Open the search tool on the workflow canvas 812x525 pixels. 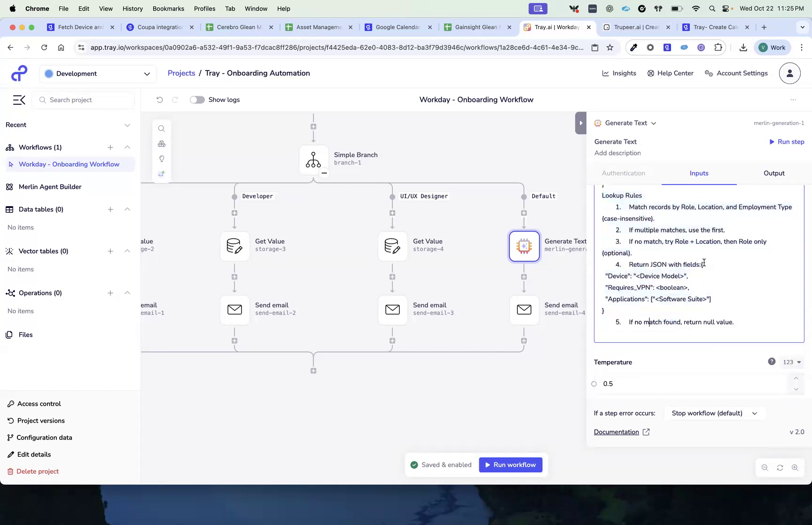[x=162, y=128]
